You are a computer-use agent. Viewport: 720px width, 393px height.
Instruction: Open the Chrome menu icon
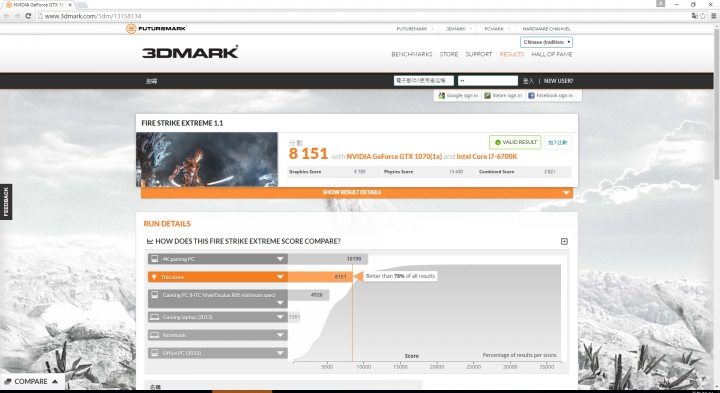tap(714, 16)
